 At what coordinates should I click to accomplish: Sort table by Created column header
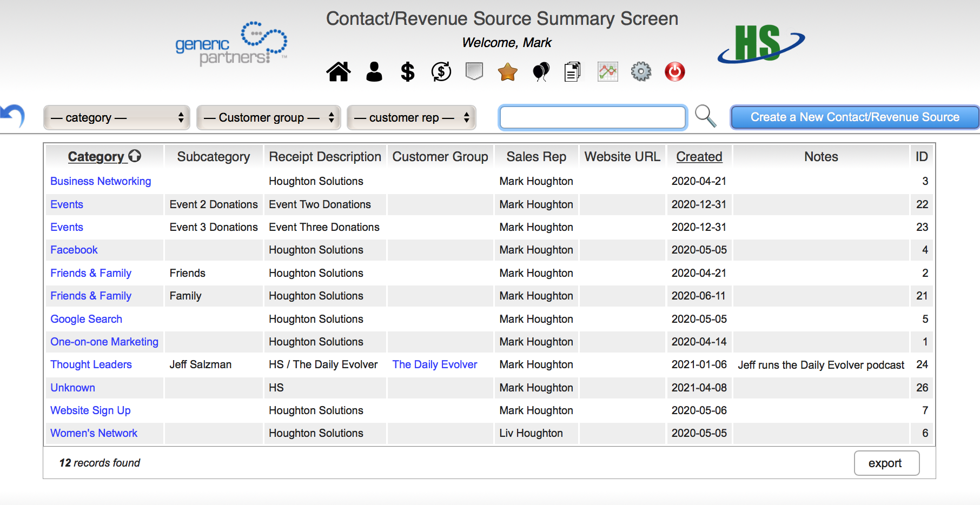tap(699, 157)
